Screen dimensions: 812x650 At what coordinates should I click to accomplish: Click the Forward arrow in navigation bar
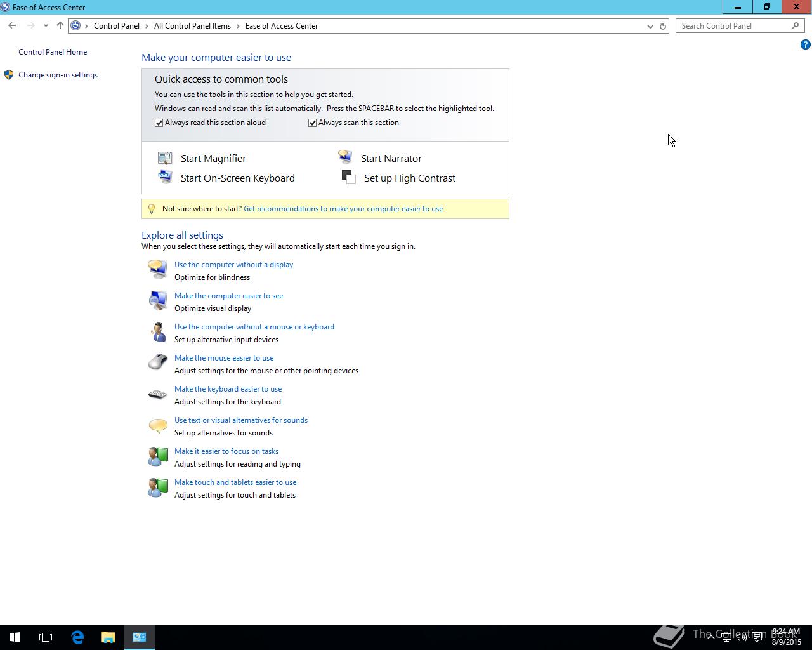(x=30, y=26)
